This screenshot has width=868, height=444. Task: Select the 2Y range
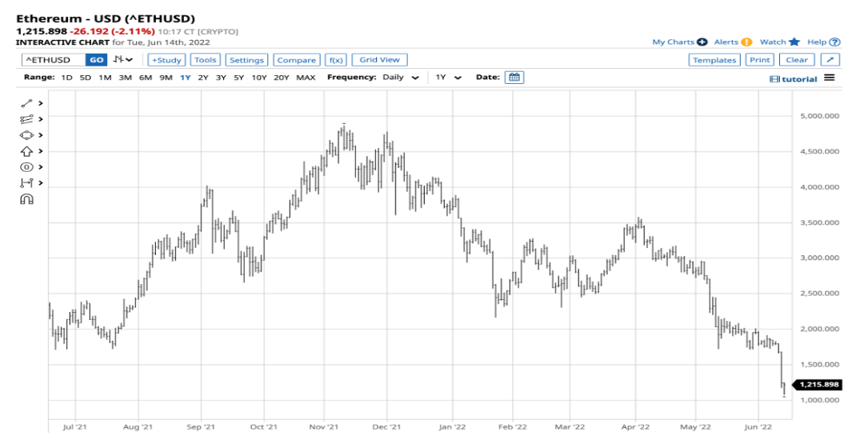pos(203,78)
